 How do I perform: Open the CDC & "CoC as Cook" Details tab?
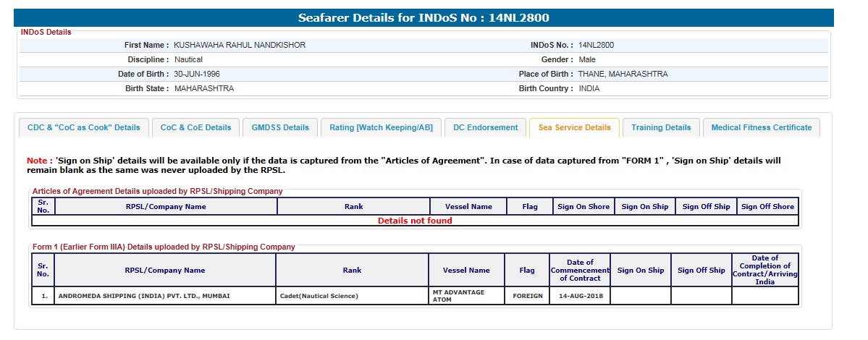tap(84, 127)
